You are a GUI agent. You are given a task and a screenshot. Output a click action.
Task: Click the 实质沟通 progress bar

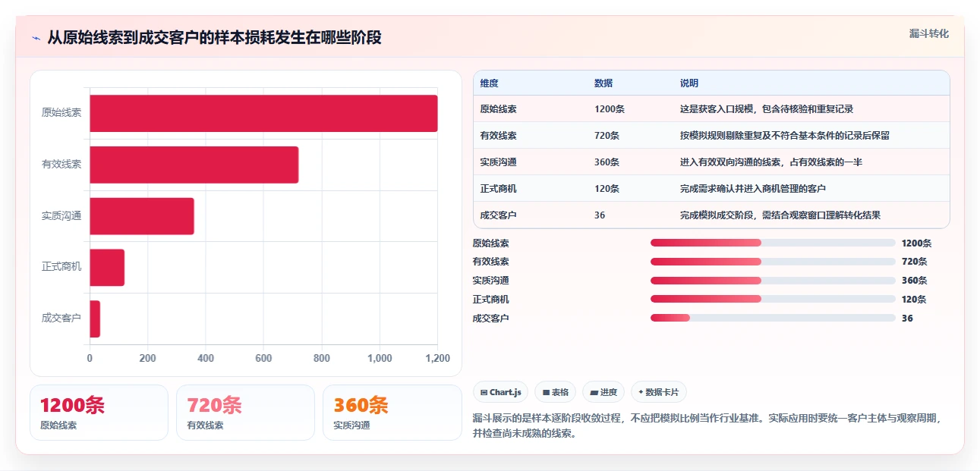(x=773, y=280)
